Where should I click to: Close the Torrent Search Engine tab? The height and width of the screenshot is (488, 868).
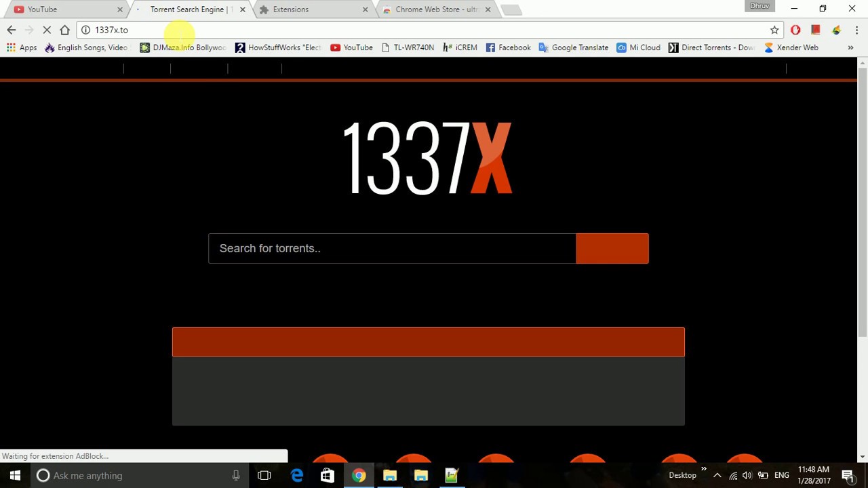click(243, 9)
